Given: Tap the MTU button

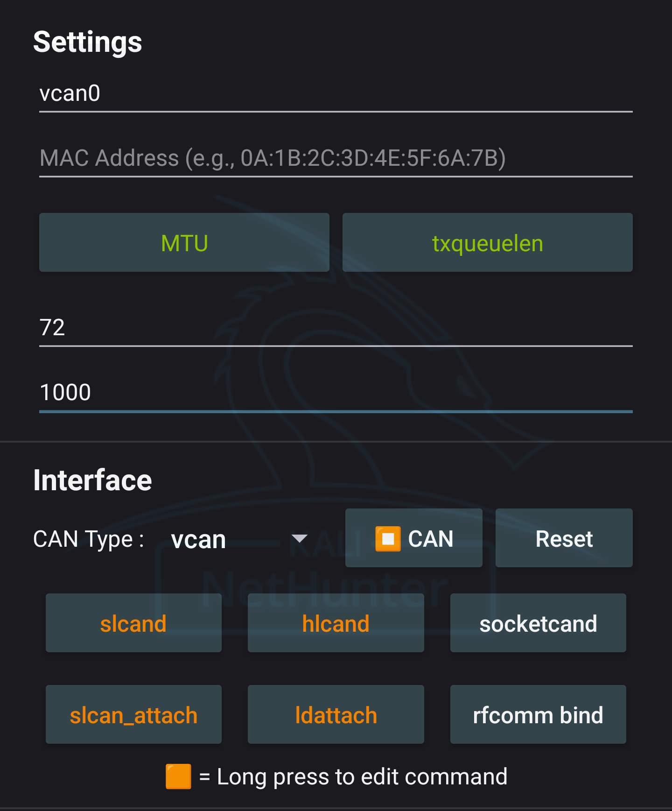Looking at the screenshot, I should tap(184, 242).
